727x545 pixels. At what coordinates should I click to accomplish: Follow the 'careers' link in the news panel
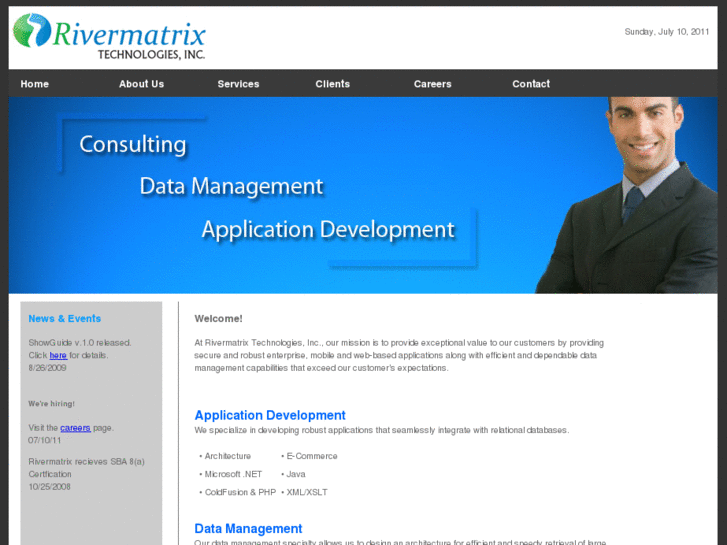click(x=75, y=428)
